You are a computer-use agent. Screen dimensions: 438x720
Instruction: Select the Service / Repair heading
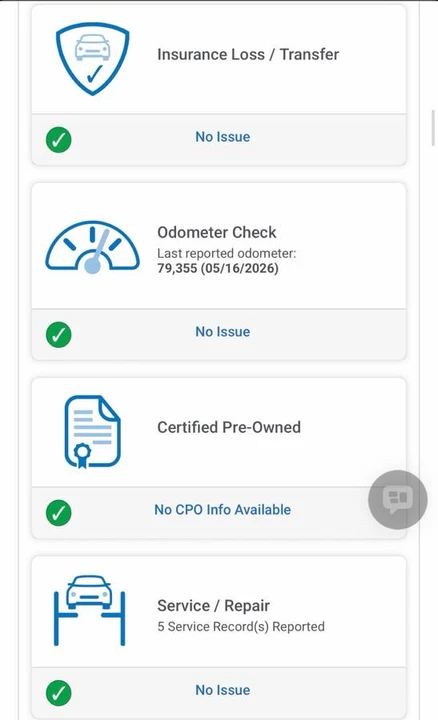[213, 606]
